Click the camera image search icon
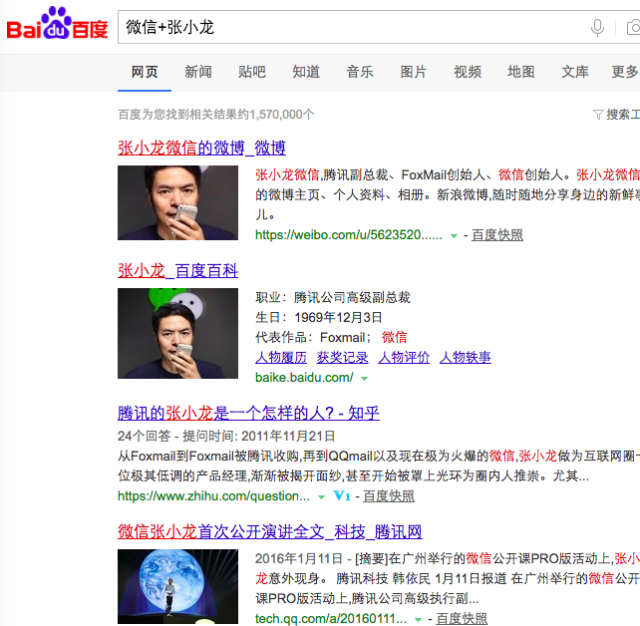The width and height of the screenshot is (640, 626). coord(633,28)
